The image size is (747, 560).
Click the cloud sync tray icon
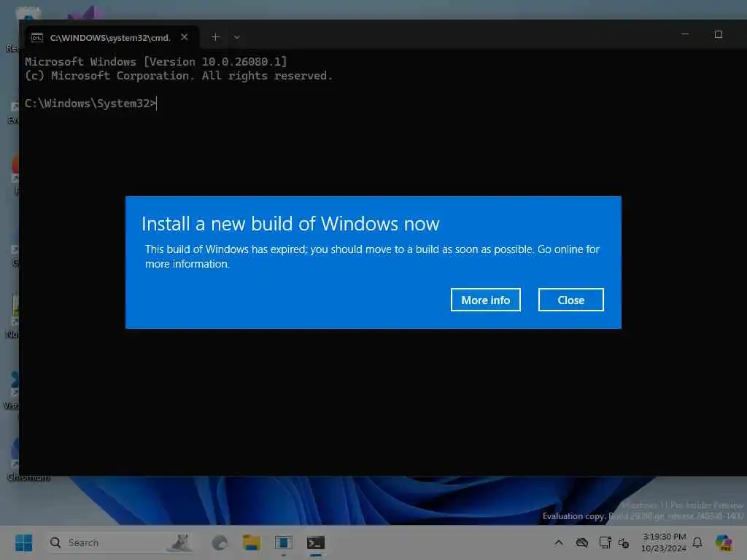pyautogui.click(x=581, y=542)
